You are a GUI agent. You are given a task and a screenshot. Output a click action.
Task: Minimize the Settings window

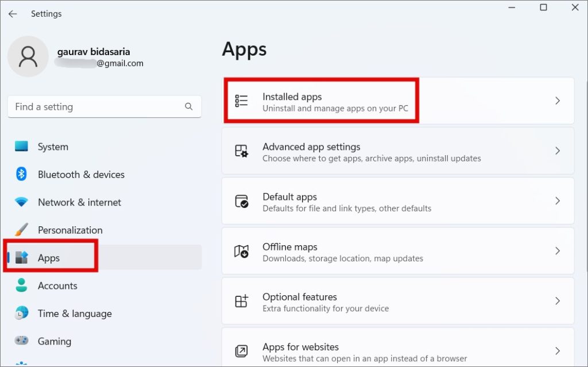click(512, 7)
